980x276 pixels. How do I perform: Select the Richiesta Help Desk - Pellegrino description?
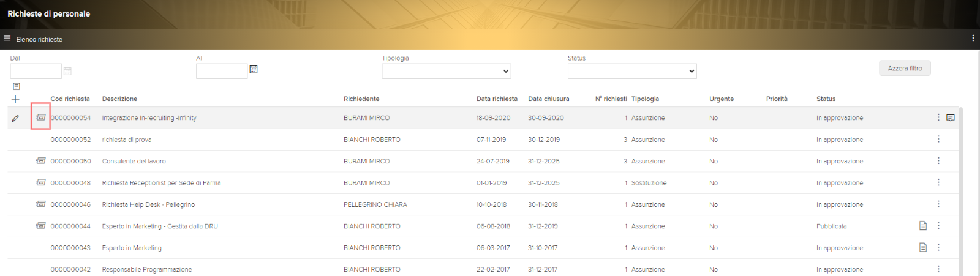point(148,204)
